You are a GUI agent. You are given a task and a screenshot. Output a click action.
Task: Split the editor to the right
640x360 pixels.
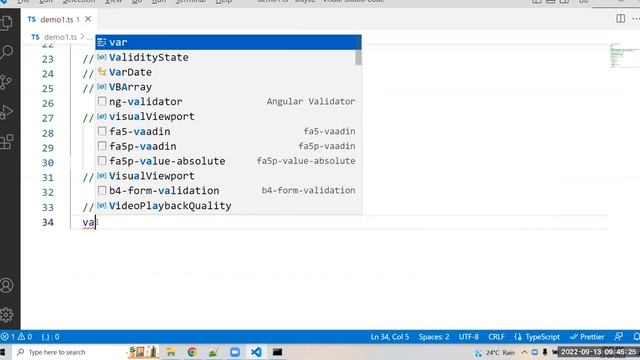620,19
